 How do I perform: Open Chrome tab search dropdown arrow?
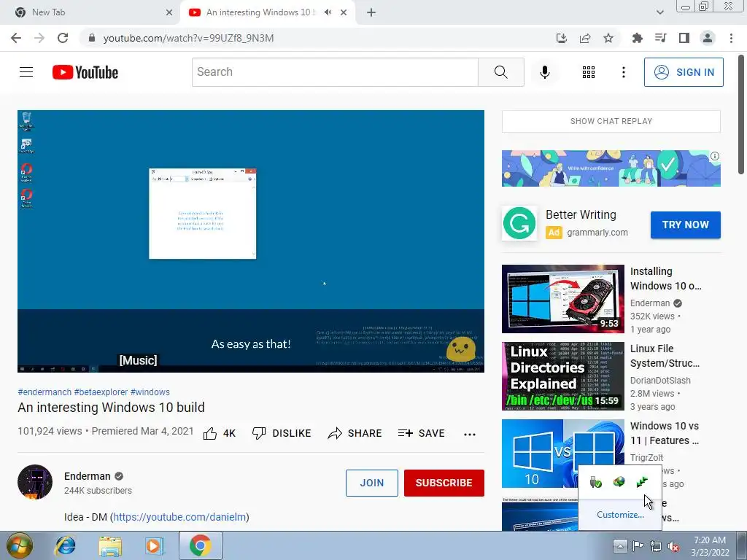659,12
